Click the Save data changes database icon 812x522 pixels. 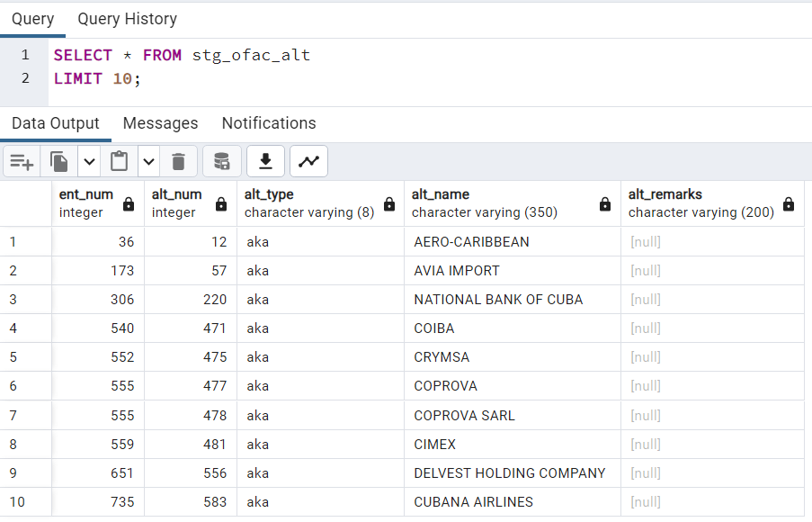[x=221, y=161]
